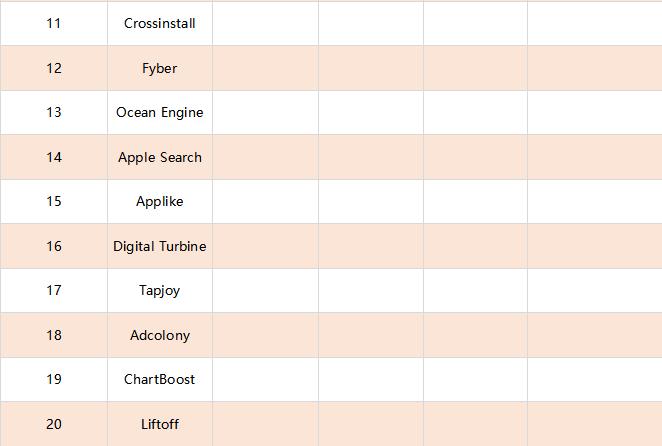Select the Apple Search cell

160,157
